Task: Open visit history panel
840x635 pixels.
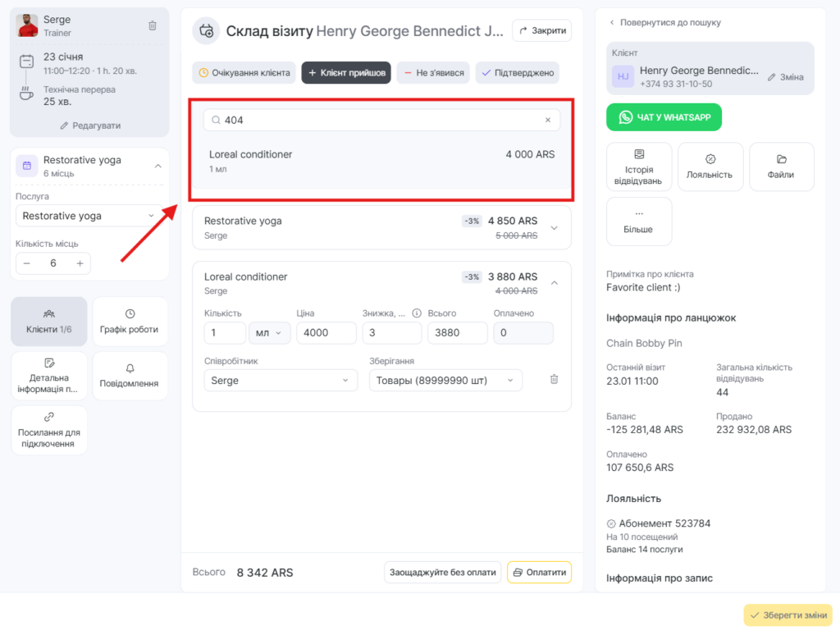Action: coord(639,167)
